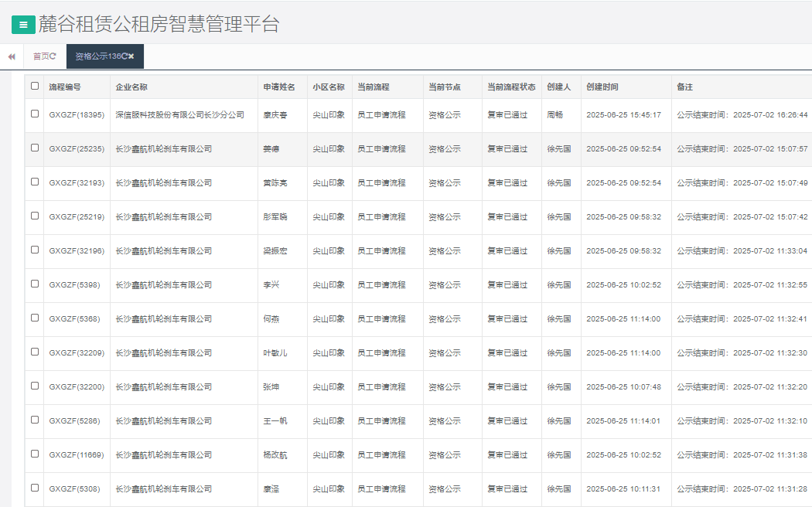Switch to the 首页 tab
This screenshot has width=812, height=507.
[40, 56]
